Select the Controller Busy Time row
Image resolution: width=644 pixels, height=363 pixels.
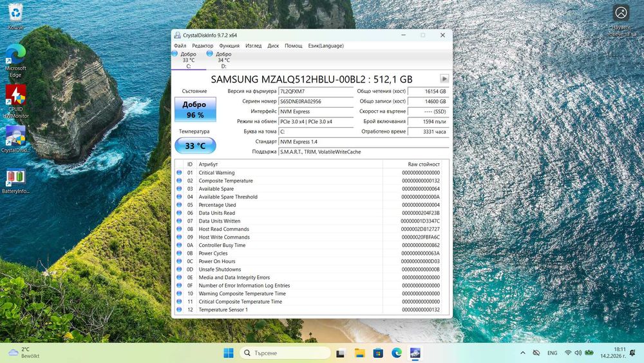[308, 245]
